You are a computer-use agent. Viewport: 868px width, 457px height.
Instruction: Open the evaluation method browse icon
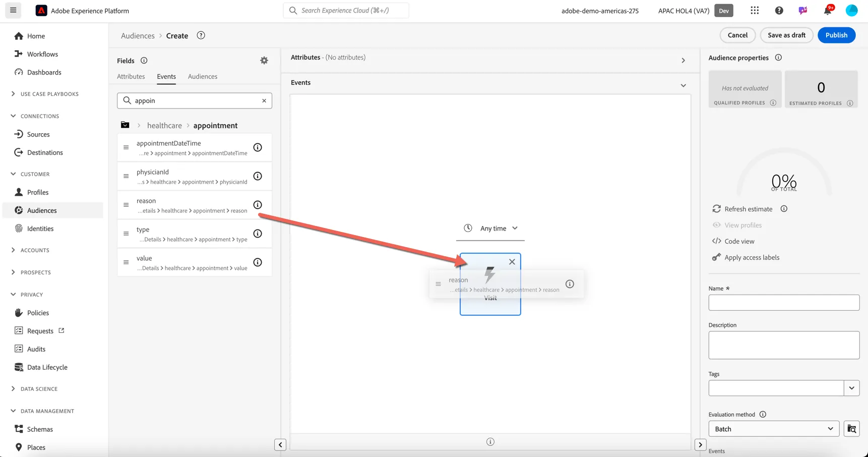coord(851,429)
